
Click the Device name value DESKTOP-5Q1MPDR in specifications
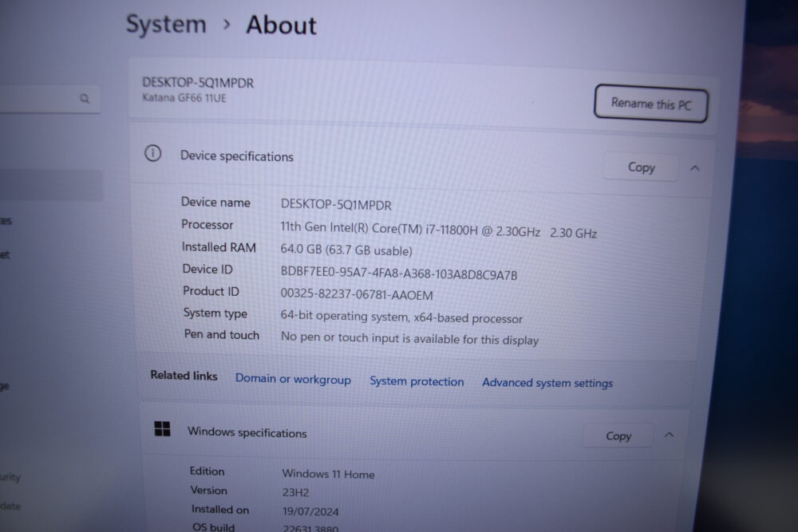[336, 205]
